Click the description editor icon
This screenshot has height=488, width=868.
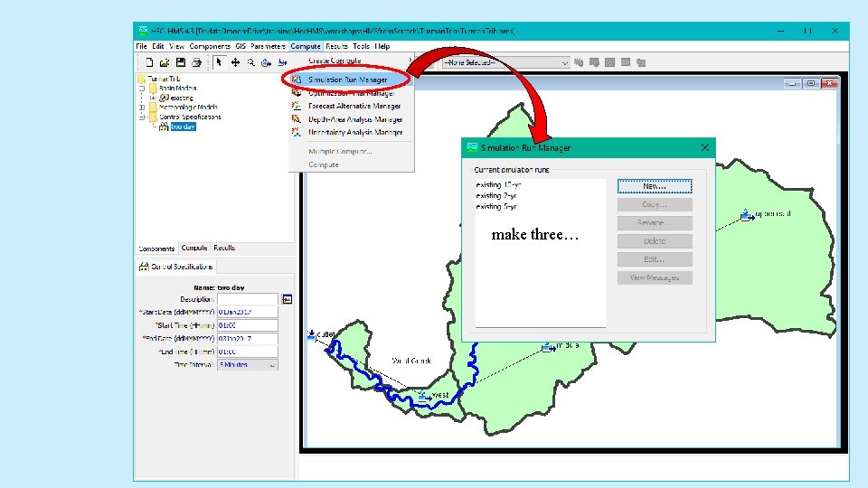pyautogui.click(x=287, y=299)
